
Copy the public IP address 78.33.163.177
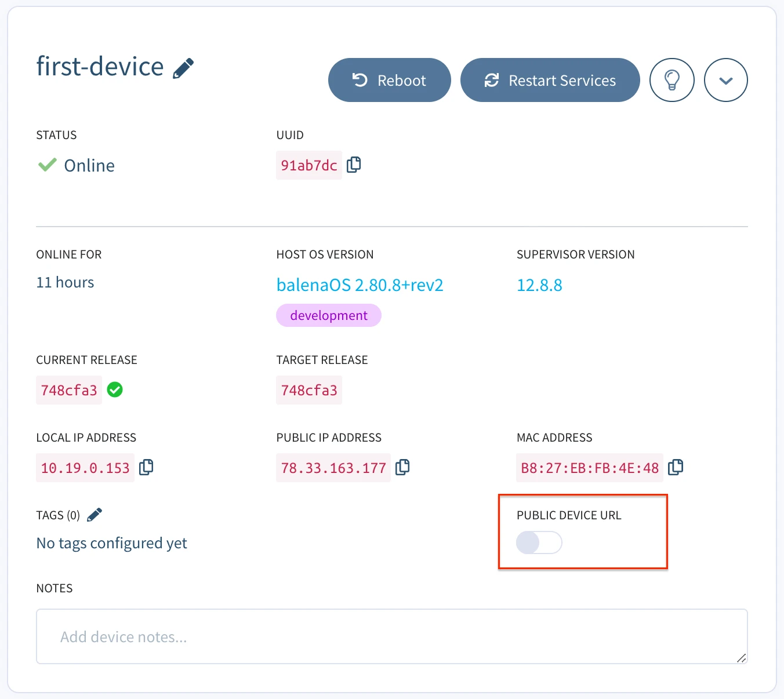[x=403, y=467]
